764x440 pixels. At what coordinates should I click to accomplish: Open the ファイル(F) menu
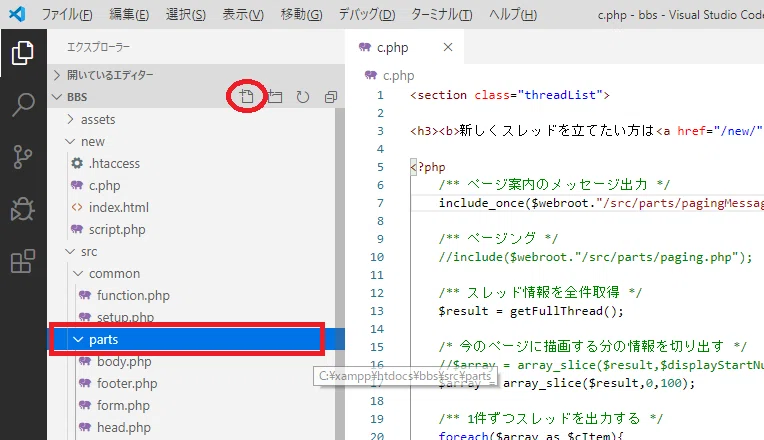[x=67, y=14]
